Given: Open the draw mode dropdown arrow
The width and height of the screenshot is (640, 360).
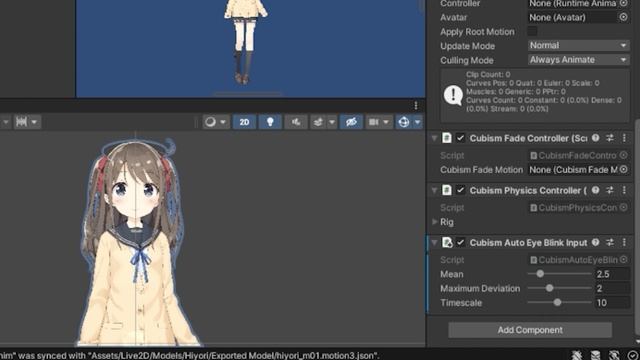Looking at the screenshot, I should click(223, 122).
